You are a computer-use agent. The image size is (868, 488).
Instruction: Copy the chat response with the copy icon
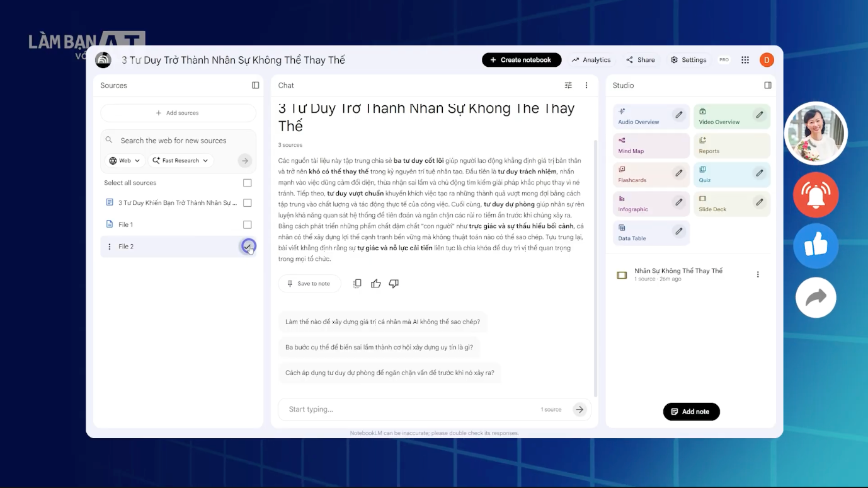tap(357, 284)
